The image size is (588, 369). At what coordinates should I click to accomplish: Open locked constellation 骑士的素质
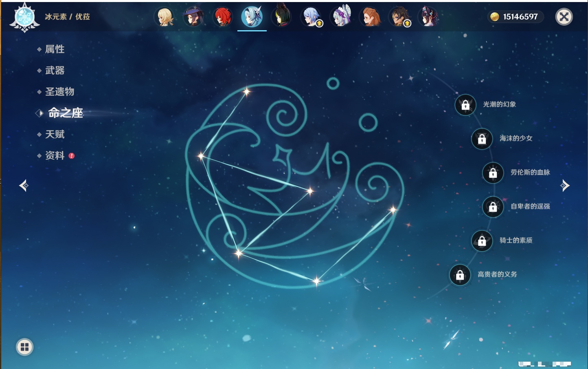click(x=482, y=241)
